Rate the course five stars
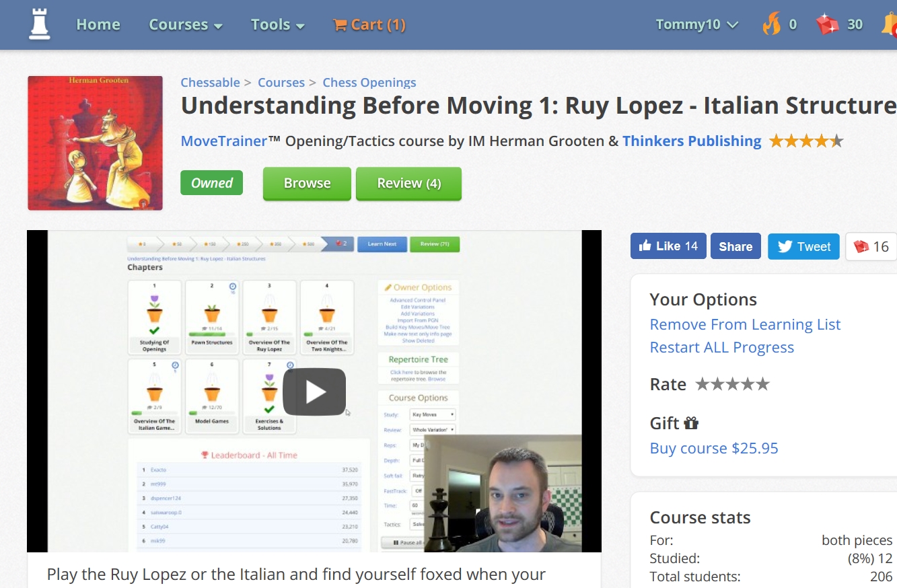Image resolution: width=897 pixels, height=588 pixels. tap(762, 384)
